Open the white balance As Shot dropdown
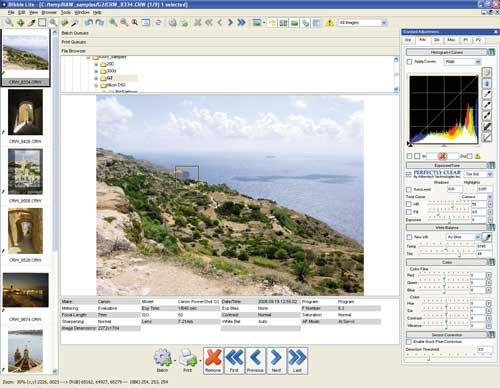 tap(464, 237)
